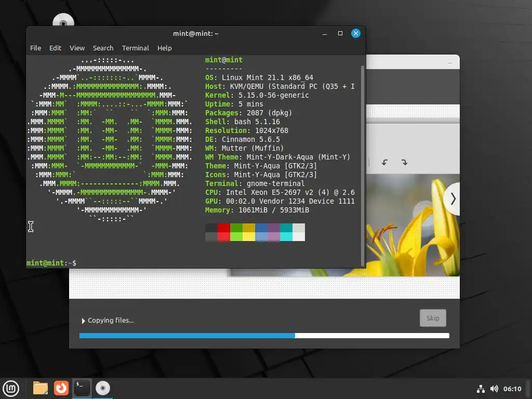Open the Terminal menu
Viewport: 532px width, 399px height.
click(x=136, y=48)
